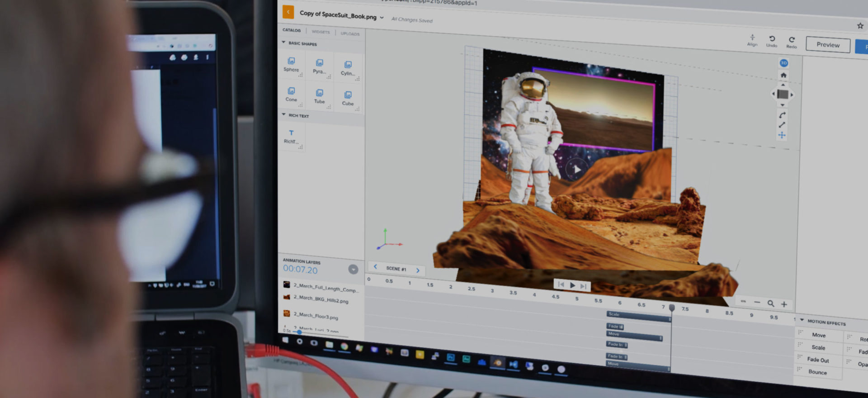Select layer 2_March_Full_Length_Comp

coord(321,287)
